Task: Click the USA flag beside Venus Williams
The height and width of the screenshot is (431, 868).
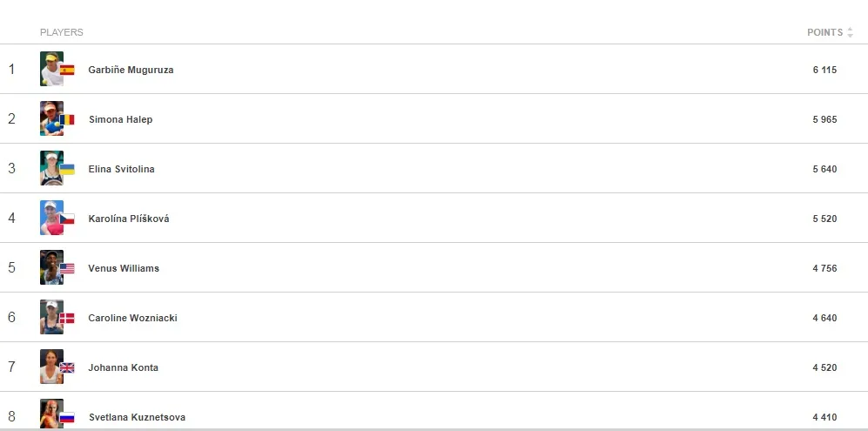Action: (x=67, y=269)
